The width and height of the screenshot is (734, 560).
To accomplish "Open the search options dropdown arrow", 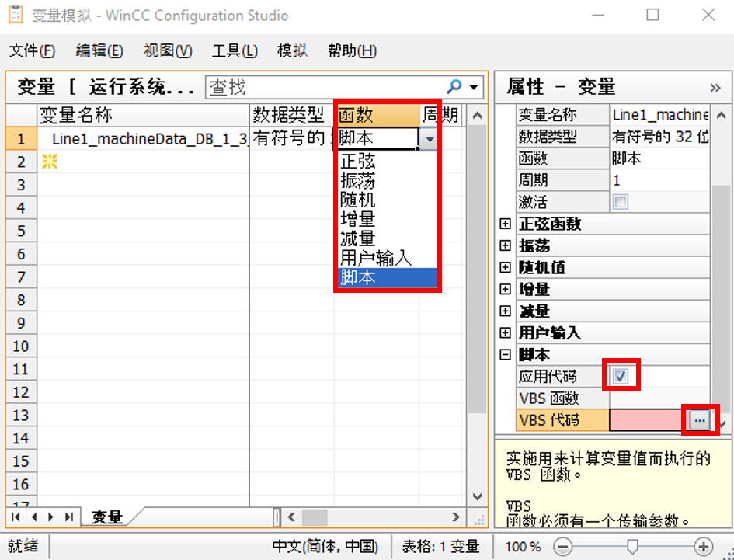I will coord(474,87).
